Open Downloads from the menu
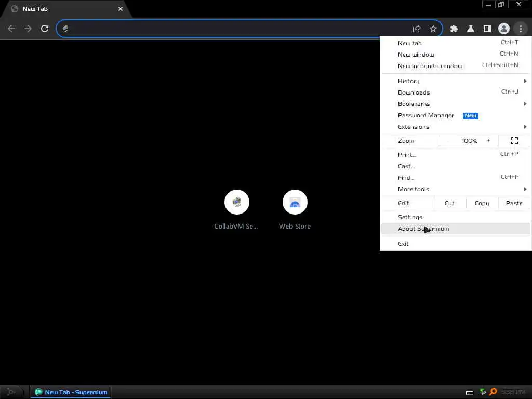Image resolution: width=532 pixels, height=399 pixels. pyautogui.click(x=456, y=92)
